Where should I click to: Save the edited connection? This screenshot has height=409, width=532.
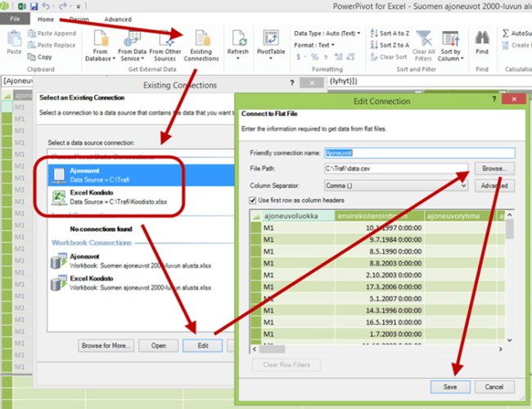point(450,386)
